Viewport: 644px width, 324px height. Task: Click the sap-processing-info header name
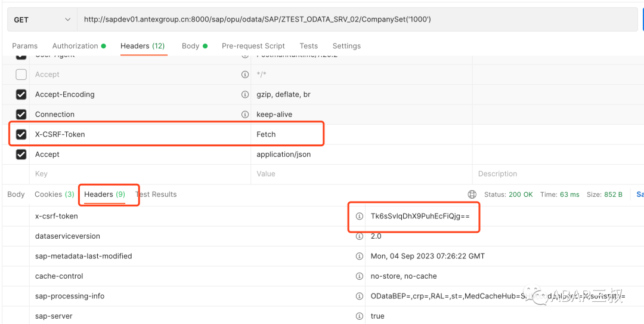pos(70,296)
